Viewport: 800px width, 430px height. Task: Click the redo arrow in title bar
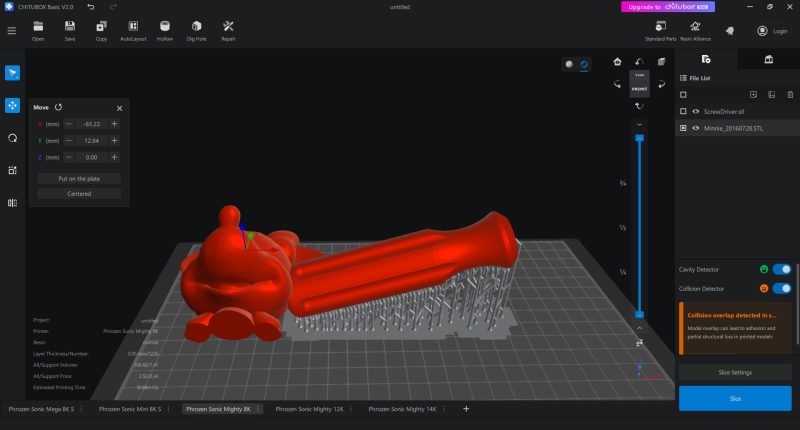[x=113, y=7]
